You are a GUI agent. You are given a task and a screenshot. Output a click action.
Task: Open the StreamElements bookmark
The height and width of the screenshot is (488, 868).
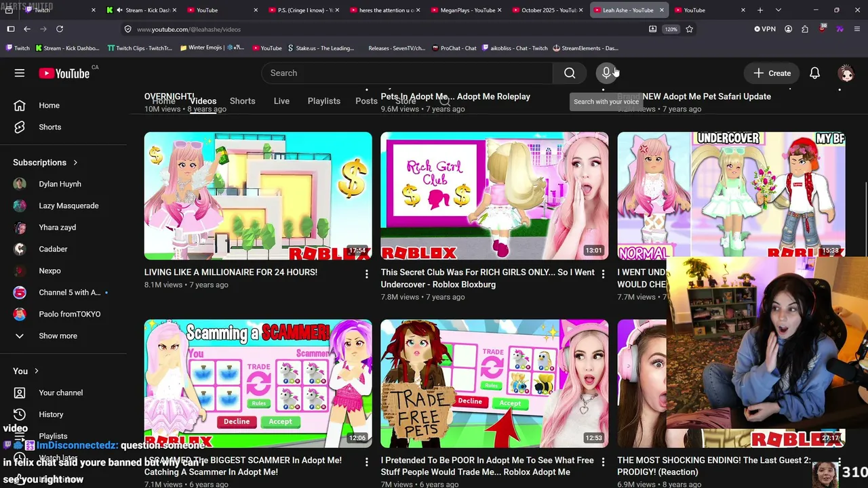click(x=585, y=48)
